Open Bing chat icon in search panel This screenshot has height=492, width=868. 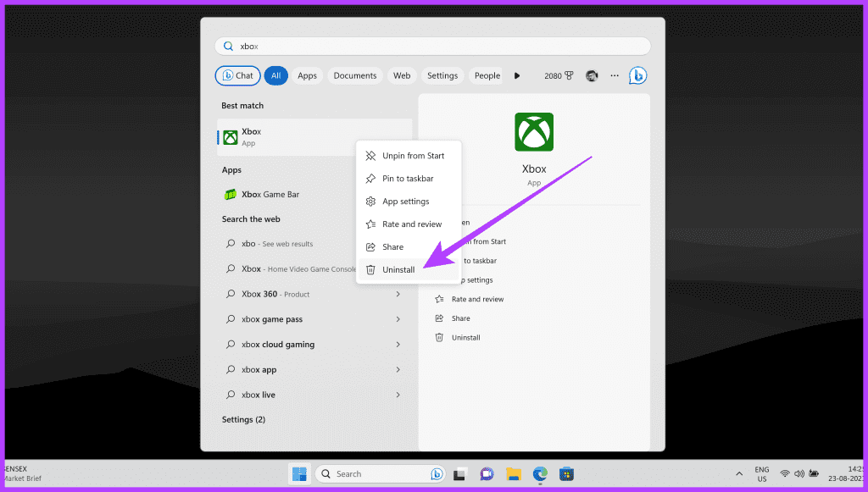point(637,75)
